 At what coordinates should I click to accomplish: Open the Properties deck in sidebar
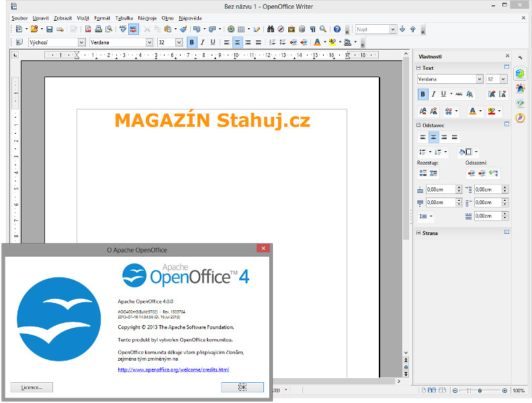tap(520, 73)
